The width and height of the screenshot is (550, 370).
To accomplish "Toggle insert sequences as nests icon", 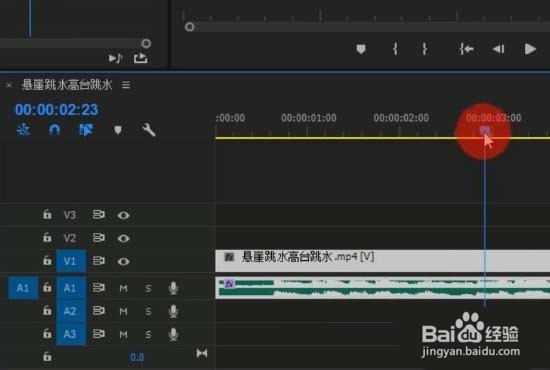I will point(24,130).
